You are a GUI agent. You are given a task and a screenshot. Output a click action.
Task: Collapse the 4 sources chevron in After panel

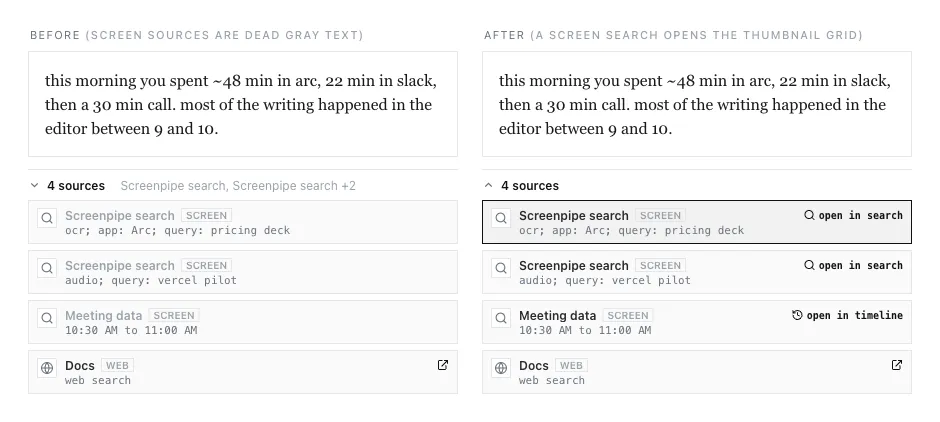(x=489, y=186)
